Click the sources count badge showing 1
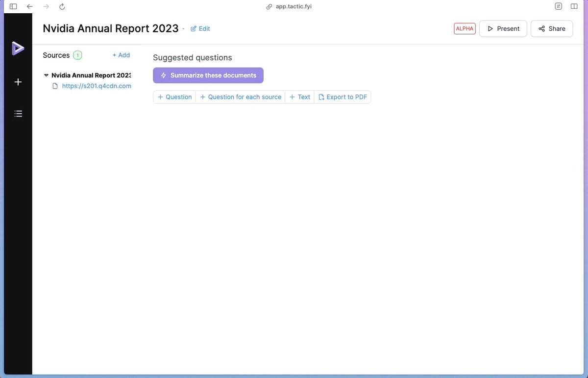 click(77, 55)
